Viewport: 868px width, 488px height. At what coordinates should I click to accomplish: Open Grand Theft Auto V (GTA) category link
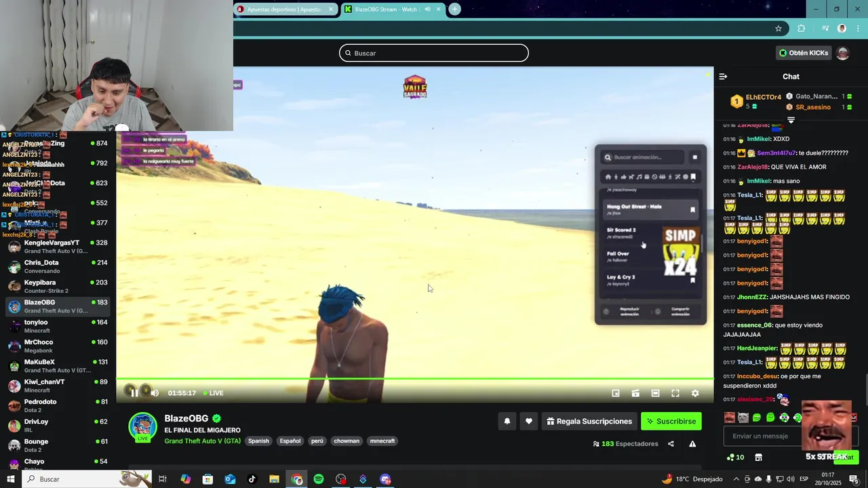(x=202, y=441)
